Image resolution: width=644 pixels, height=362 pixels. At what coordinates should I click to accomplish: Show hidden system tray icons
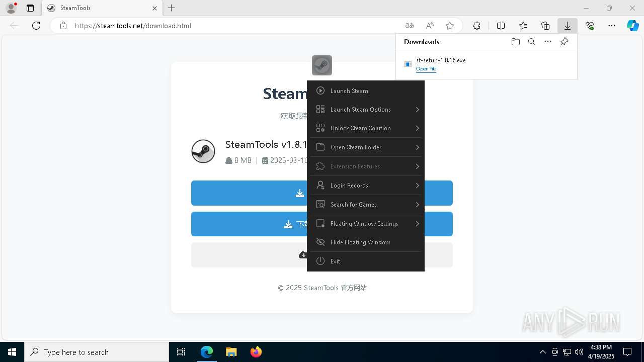(x=542, y=352)
